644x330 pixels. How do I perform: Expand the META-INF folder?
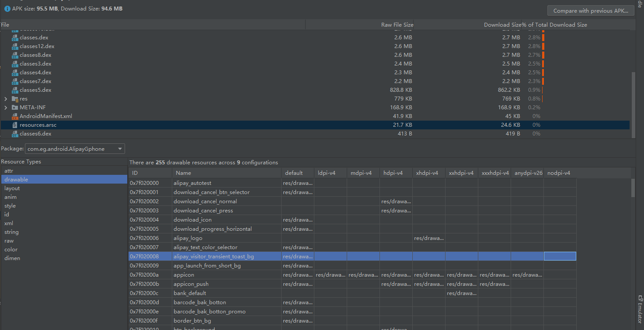click(x=6, y=108)
